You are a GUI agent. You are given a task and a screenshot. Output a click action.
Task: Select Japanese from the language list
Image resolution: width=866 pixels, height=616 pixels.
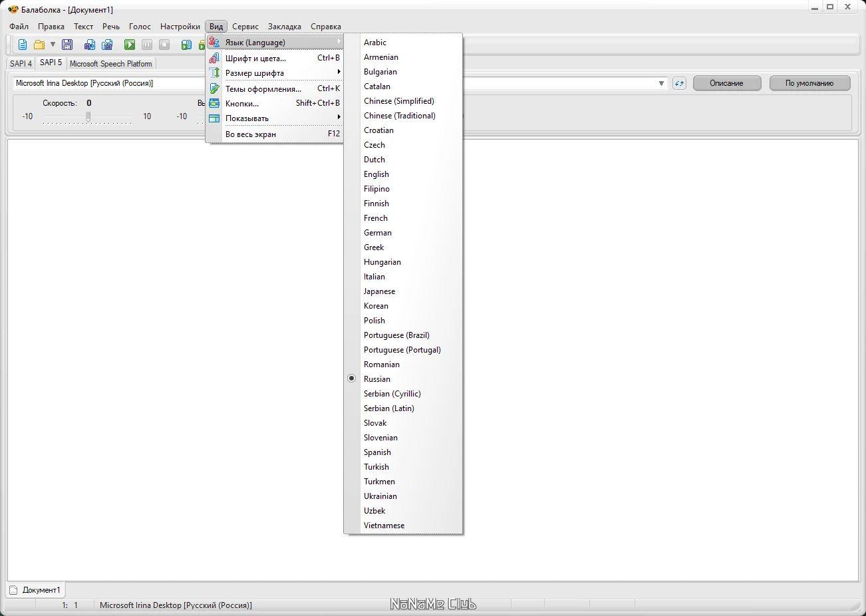click(x=403, y=291)
